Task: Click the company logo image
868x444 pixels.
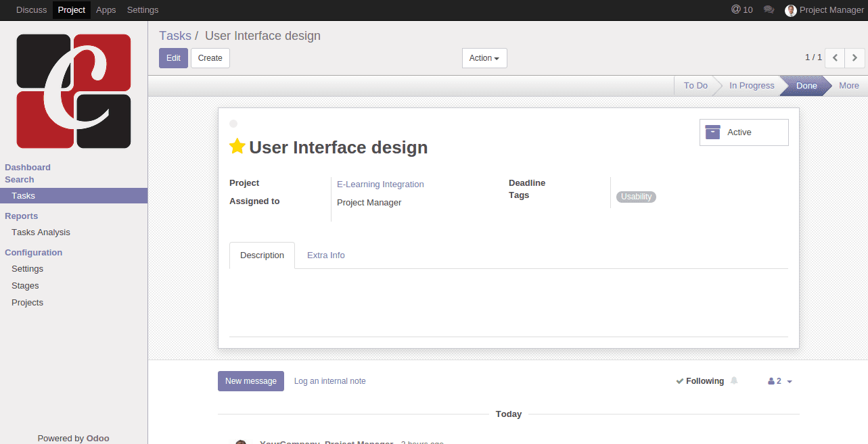Action: click(x=74, y=91)
